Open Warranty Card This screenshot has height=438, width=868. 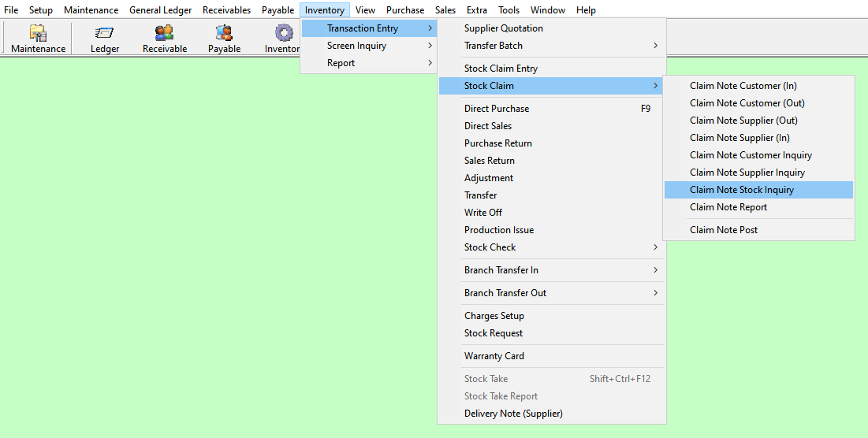tap(552, 356)
